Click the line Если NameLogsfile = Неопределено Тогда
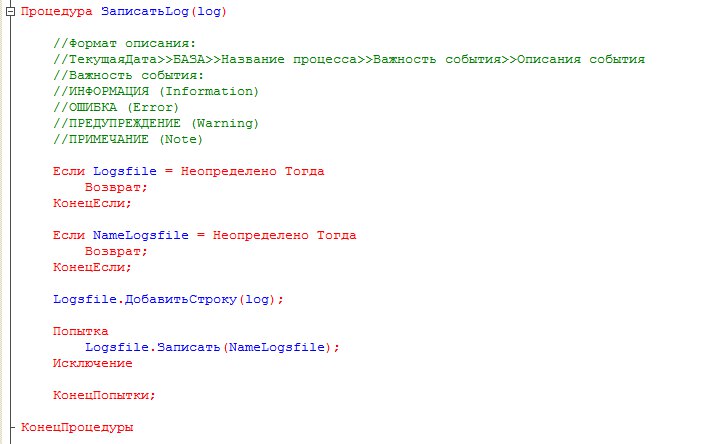This screenshot has width=720, height=444. click(205, 236)
